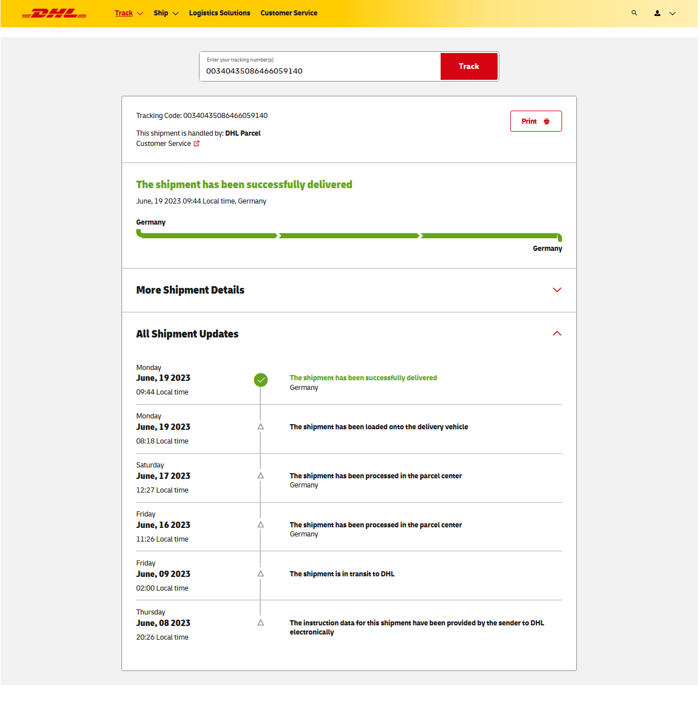Click the green delivered checkmark icon
The width and height of the screenshot is (700, 728).
click(261, 380)
